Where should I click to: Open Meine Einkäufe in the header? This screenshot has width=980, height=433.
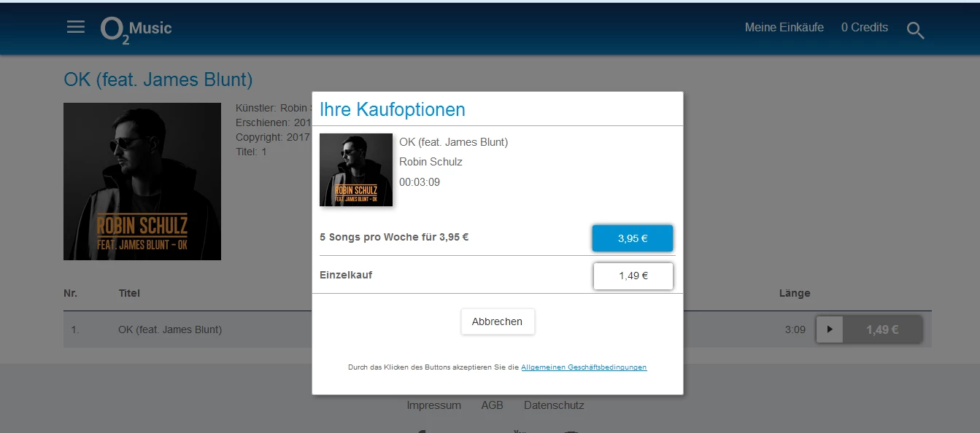pyautogui.click(x=784, y=28)
